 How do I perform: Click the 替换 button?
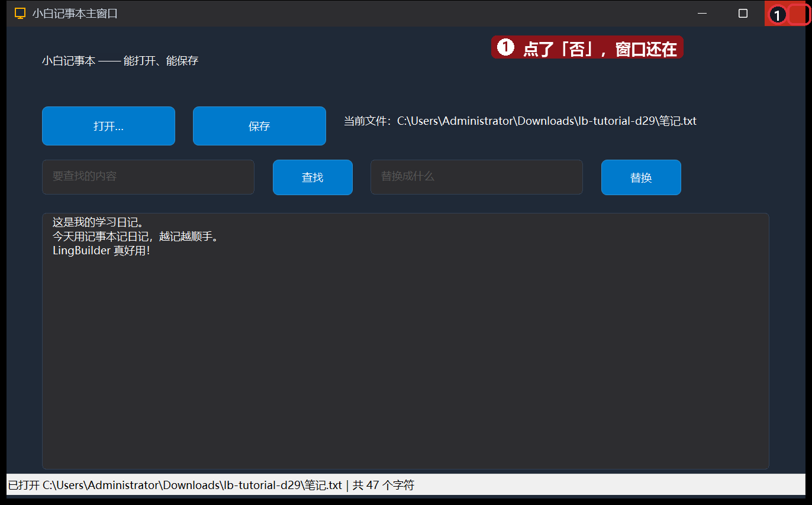641,177
